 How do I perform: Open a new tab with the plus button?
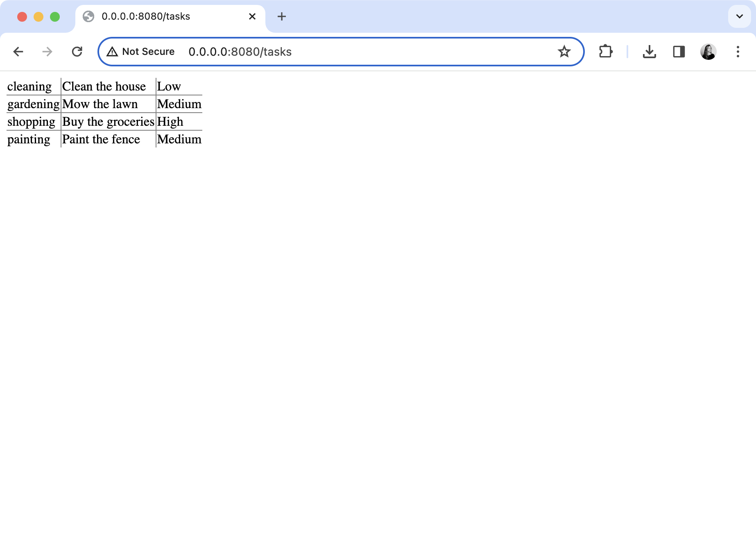coord(281,16)
